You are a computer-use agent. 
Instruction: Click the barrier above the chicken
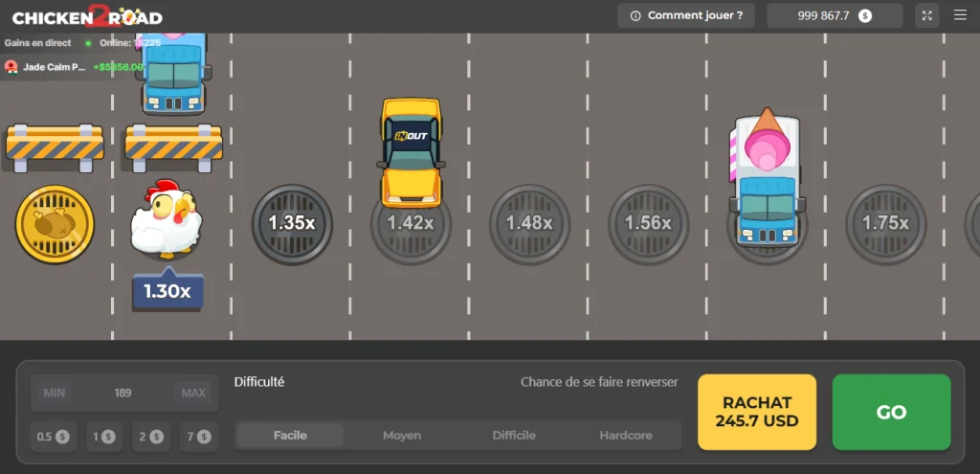tap(173, 148)
